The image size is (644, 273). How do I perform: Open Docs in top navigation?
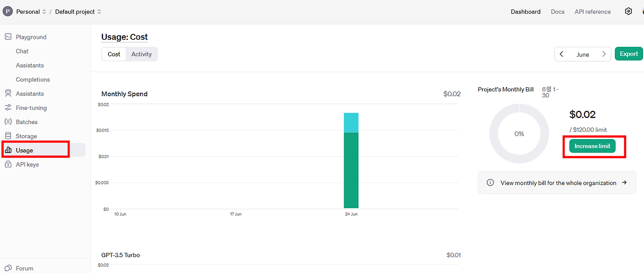[557, 12]
